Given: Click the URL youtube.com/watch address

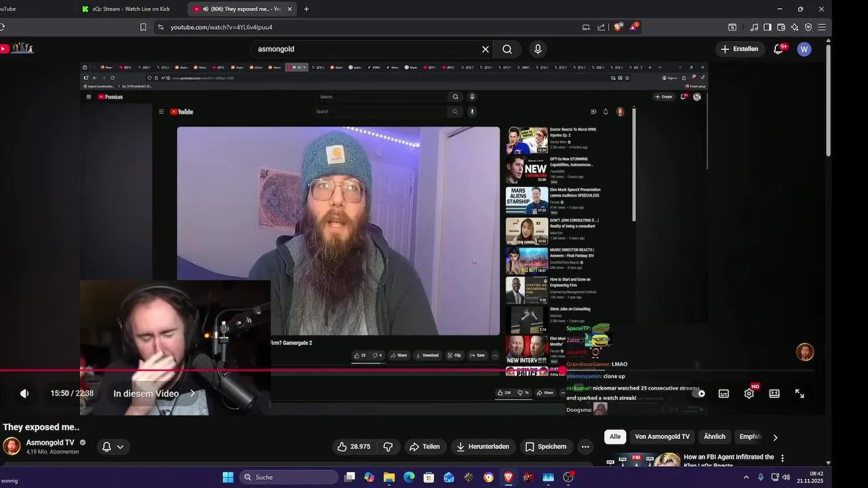Looking at the screenshot, I should [221, 27].
